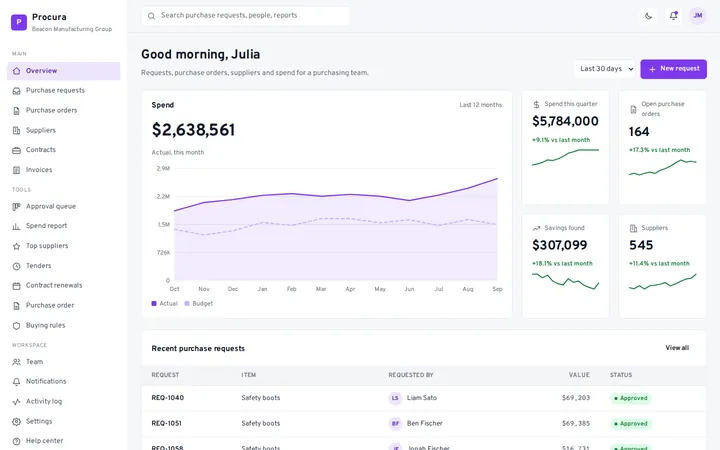Click the Spend report bar chart icon

pos(17,226)
